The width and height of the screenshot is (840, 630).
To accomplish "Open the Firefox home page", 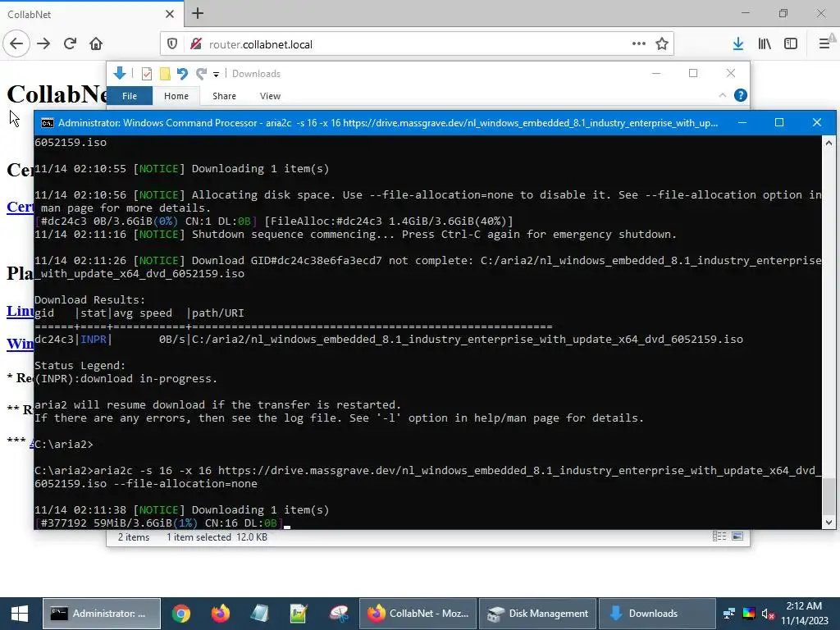I will pos(96,44).
